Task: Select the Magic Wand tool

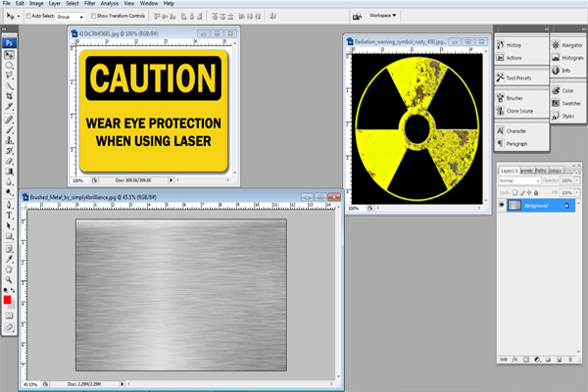Action: coord(9,86)
